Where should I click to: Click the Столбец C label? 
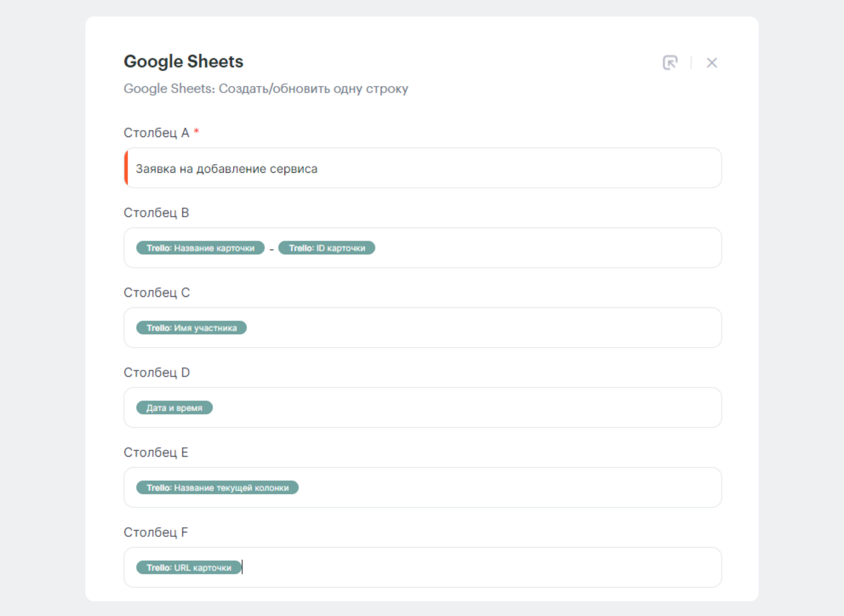[157, 293]
